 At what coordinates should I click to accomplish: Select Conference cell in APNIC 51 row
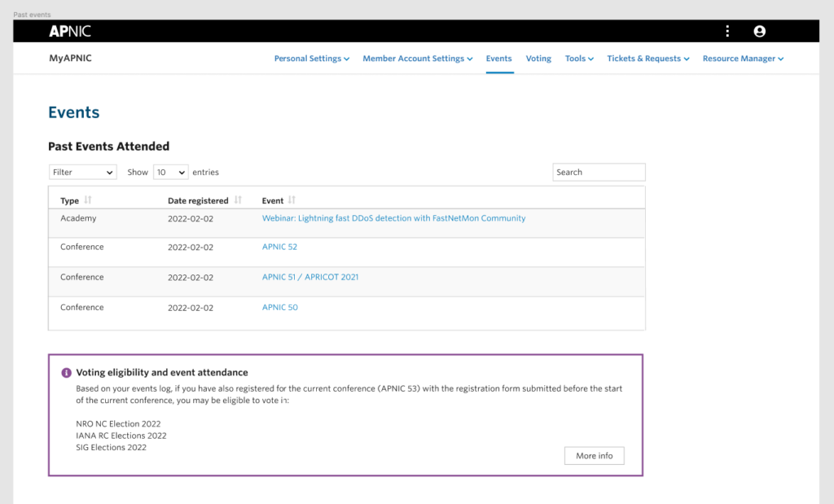82,277
